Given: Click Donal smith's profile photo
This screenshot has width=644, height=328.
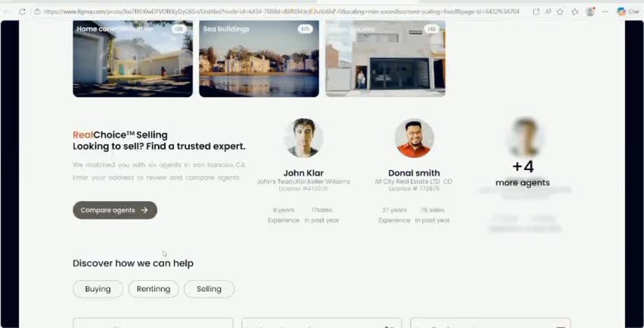Looking at the screenshot, I should (x=414, y=138).
